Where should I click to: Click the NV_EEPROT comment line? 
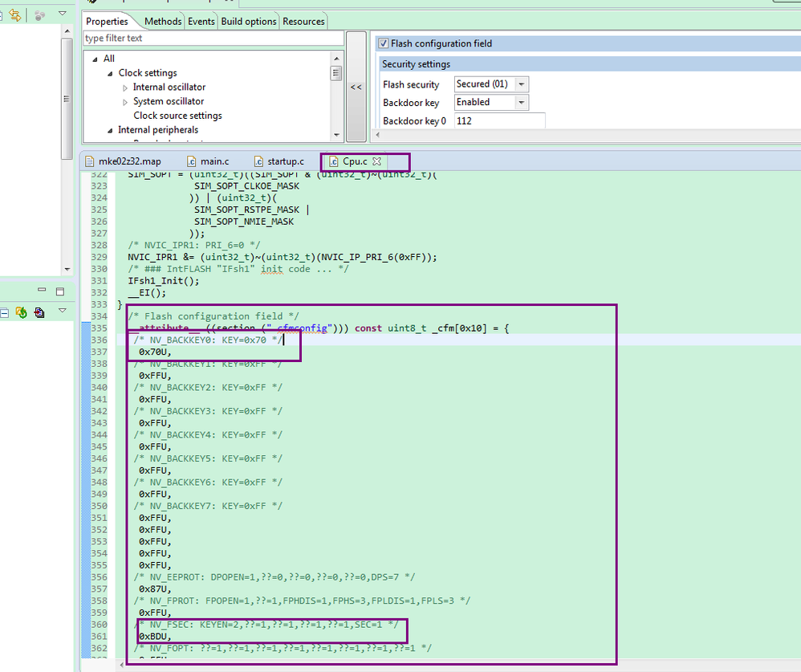point(274,577)
